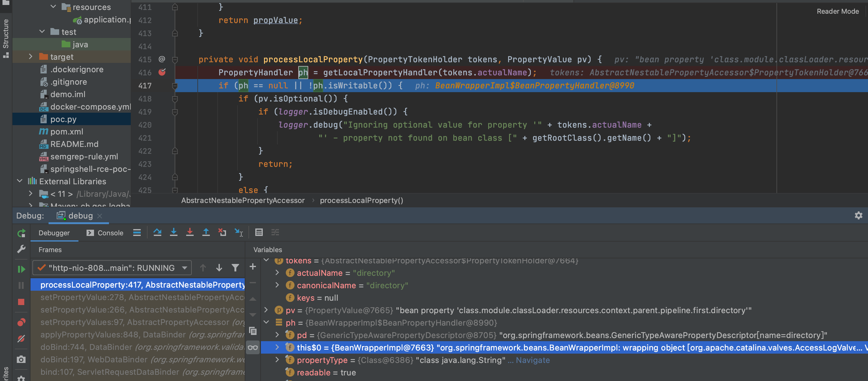The image size is (868, 381).
Task: Click Reader Mode label
Action: pyautogui.click(x=838, y=11)
